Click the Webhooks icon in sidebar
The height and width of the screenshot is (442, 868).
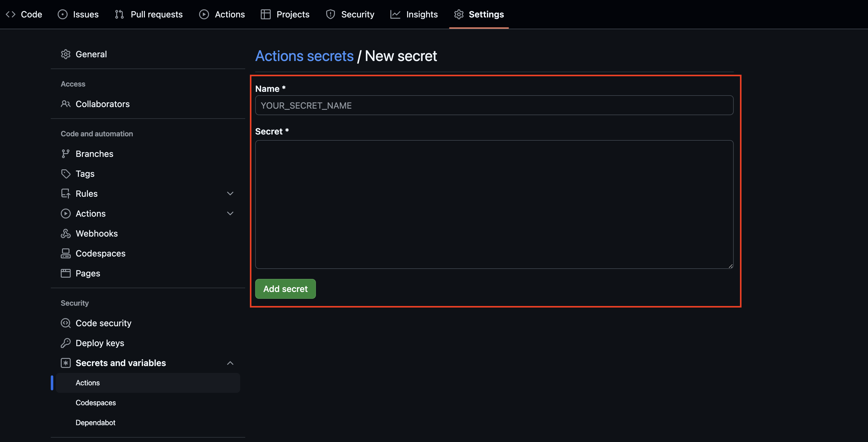point(65,234)
